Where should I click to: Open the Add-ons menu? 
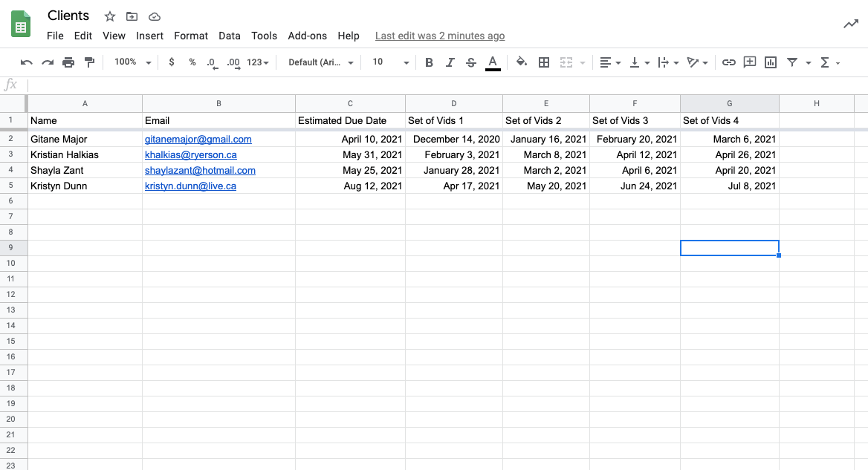pos(307,36)
